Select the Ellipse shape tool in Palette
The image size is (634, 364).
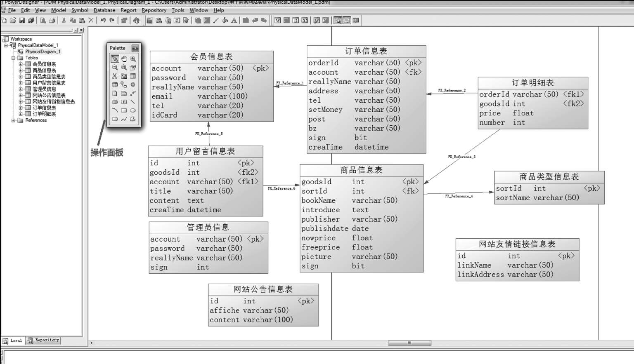pos(133,110)
